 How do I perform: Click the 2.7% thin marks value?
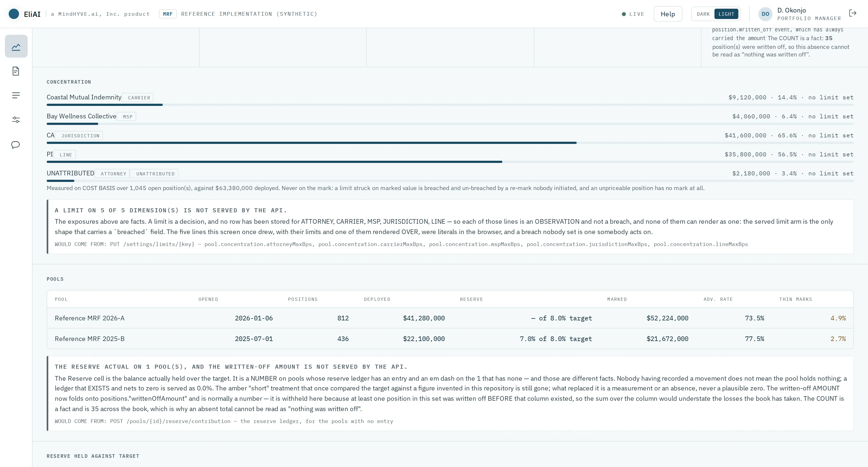838,339
